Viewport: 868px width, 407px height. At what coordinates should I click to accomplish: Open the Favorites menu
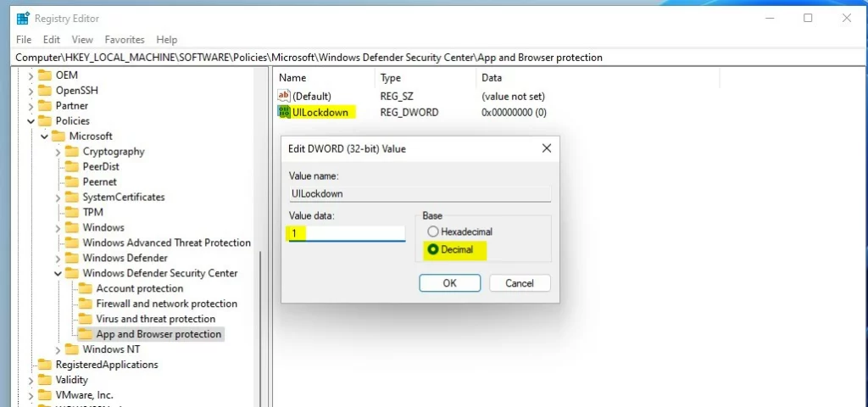pyautogui.click(x=125, y=40)
